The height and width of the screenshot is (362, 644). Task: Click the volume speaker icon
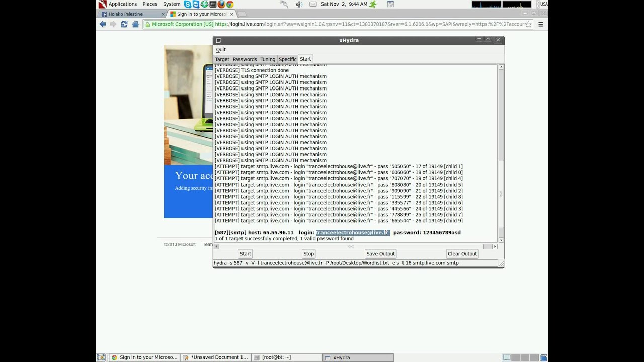click(x=299, y=4)
